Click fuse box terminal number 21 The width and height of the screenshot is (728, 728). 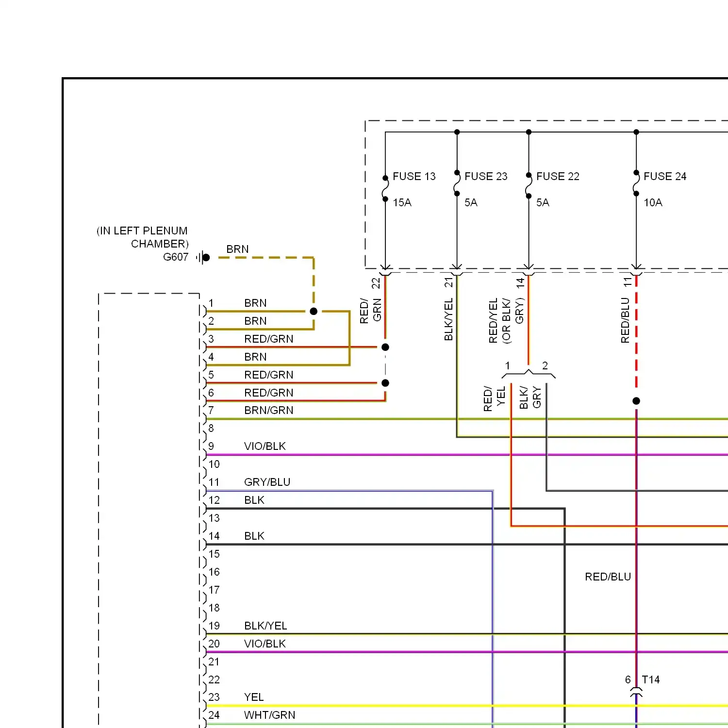tap(448, 282)
